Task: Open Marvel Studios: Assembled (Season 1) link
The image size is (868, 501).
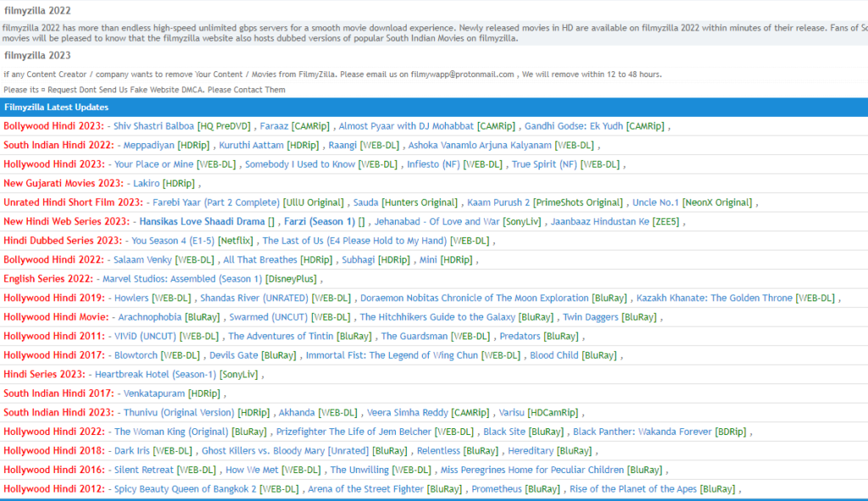Action: point(182,279)
